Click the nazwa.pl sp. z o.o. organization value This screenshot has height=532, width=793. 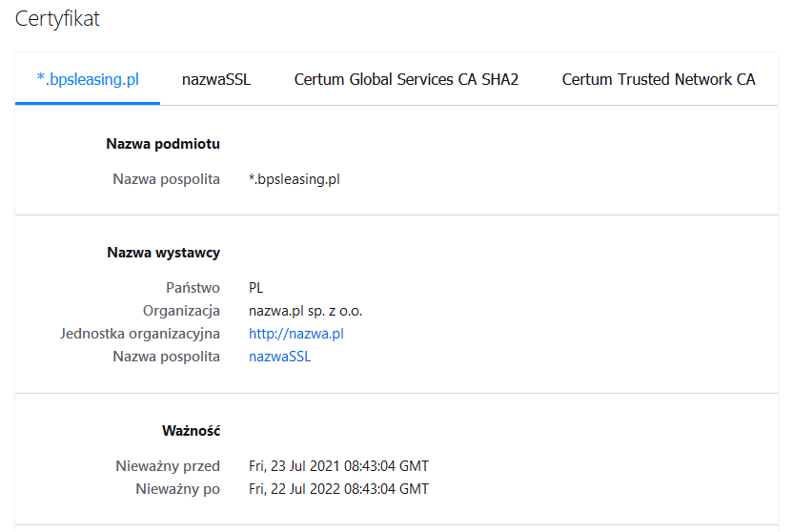305,311
